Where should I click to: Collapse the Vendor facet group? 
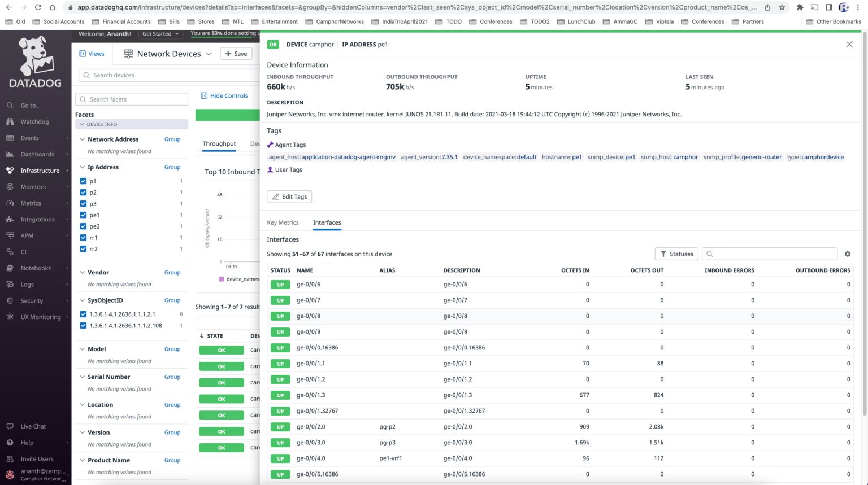tap(82, 272)
